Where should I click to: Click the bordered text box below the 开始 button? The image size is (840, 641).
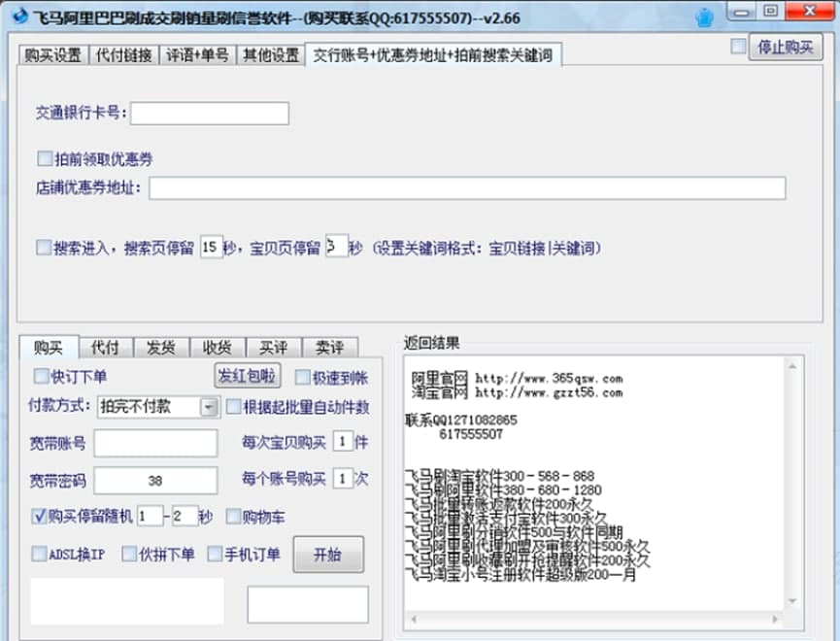[x=308, y=604]
